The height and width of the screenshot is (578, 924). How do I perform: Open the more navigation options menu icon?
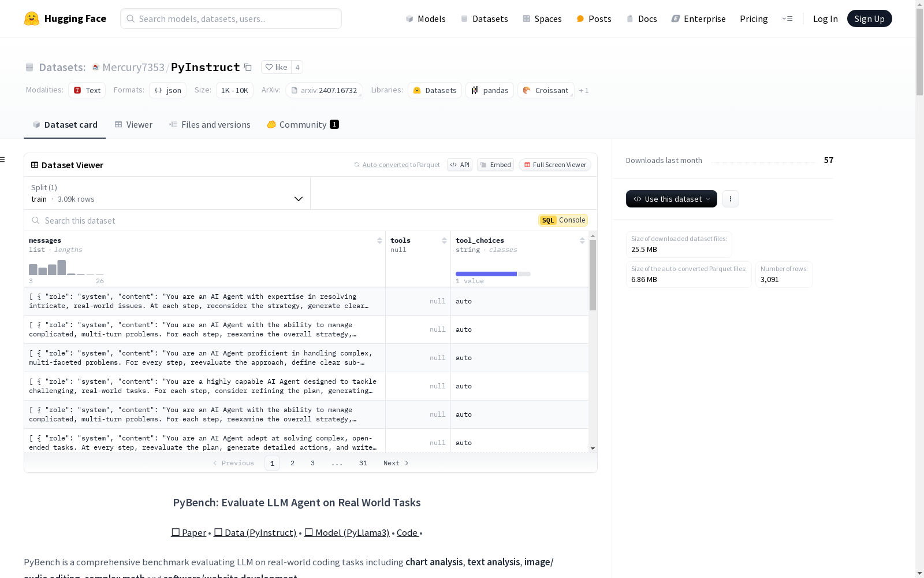click(787, 18)
